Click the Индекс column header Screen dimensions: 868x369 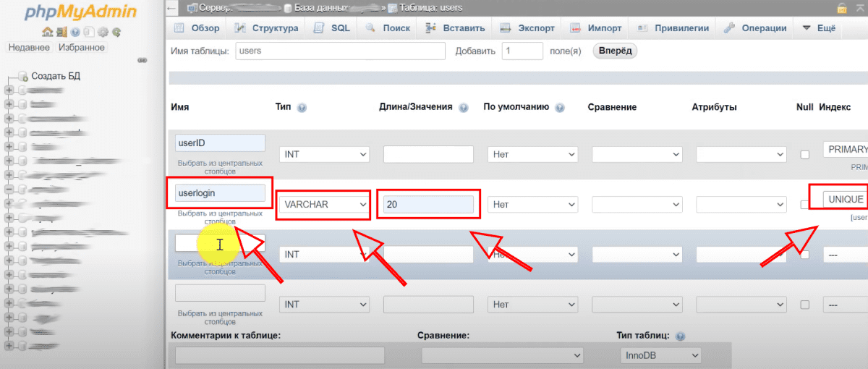[x=835, y=107]
